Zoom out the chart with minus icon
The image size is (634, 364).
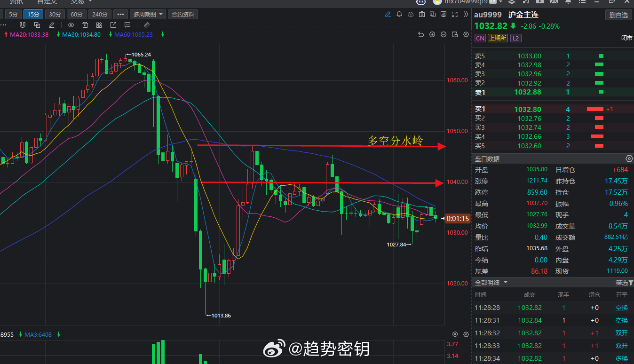444,34
